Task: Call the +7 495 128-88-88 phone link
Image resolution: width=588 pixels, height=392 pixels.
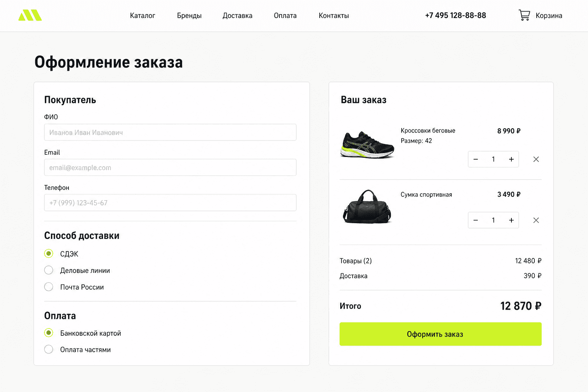Action: [456, 15]
